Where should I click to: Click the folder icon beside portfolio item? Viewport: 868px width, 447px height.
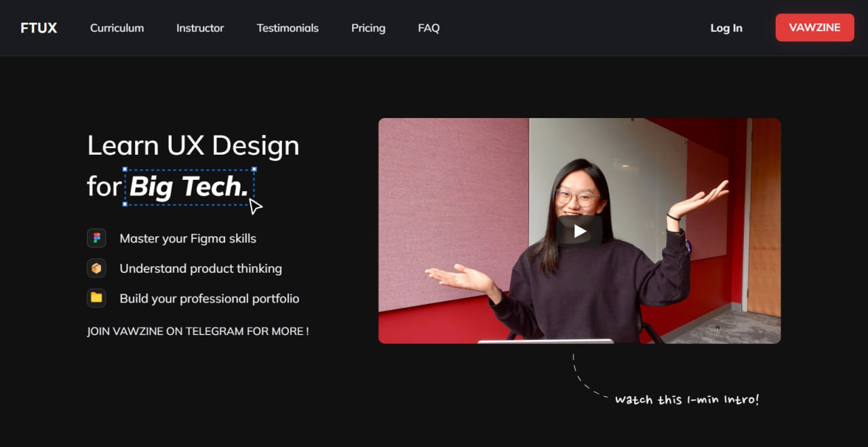point(96,298)
